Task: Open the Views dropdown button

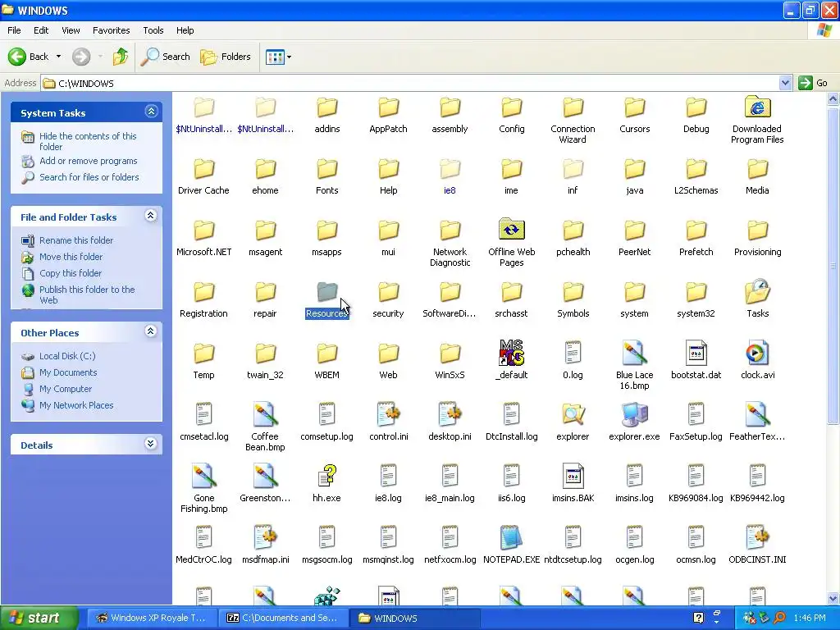Action: coord(279,57)
